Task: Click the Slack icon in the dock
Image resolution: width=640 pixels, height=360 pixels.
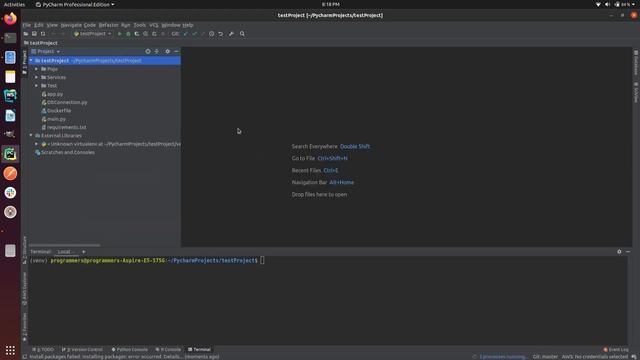Action: [10, 193]
